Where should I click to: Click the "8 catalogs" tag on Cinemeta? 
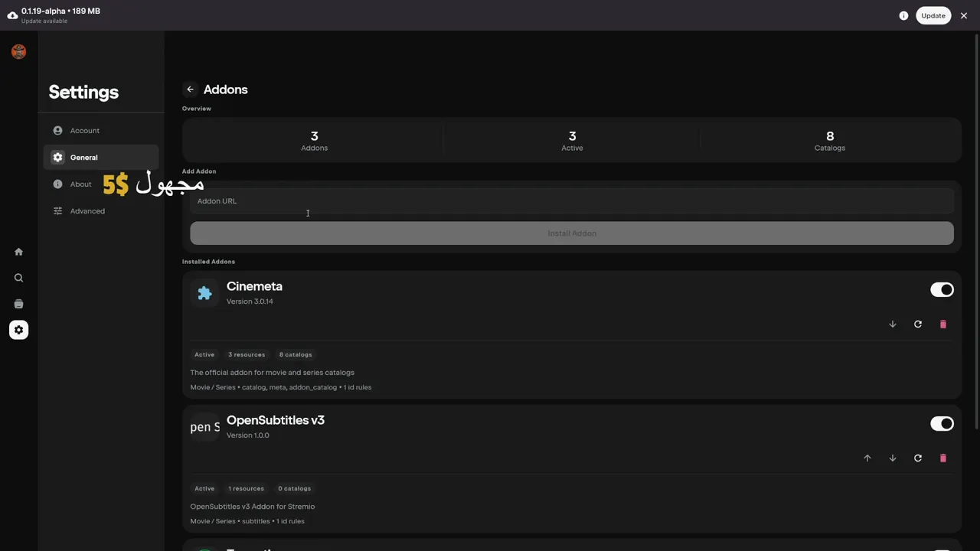pyautogui.click(x=296, y=355)
